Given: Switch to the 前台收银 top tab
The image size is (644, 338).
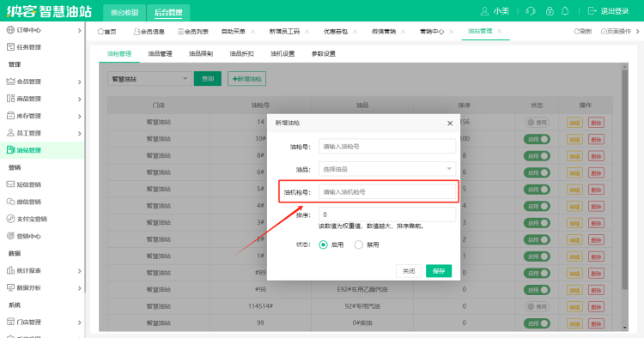Looking at the screenshot, I should click(125, 12).
